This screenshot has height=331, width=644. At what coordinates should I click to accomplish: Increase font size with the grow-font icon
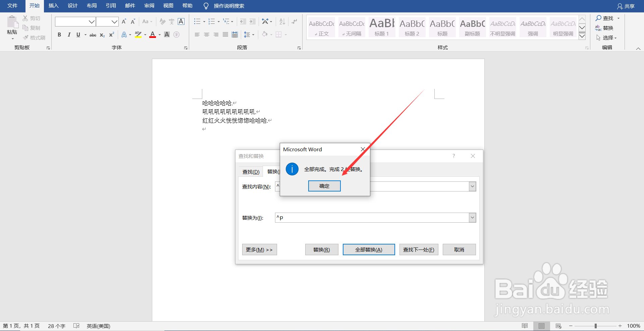tap(124, 22)
